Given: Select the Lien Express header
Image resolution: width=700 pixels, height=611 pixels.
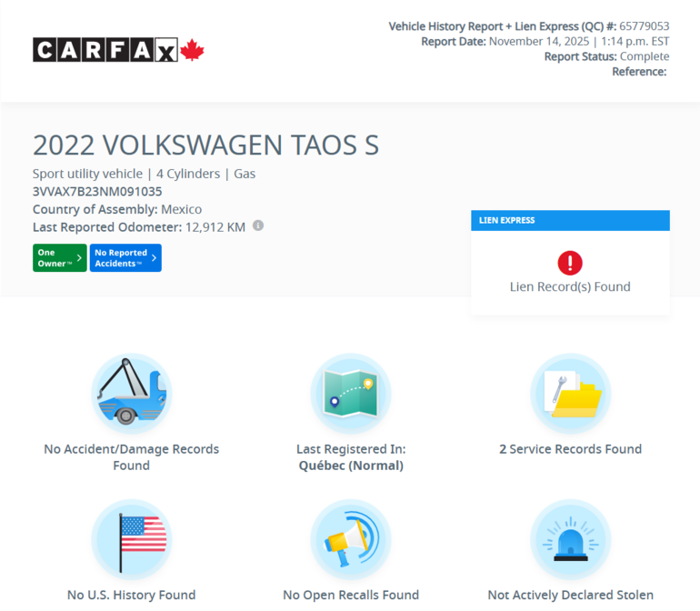Looking at the screenshot, I should pos(570,220).
